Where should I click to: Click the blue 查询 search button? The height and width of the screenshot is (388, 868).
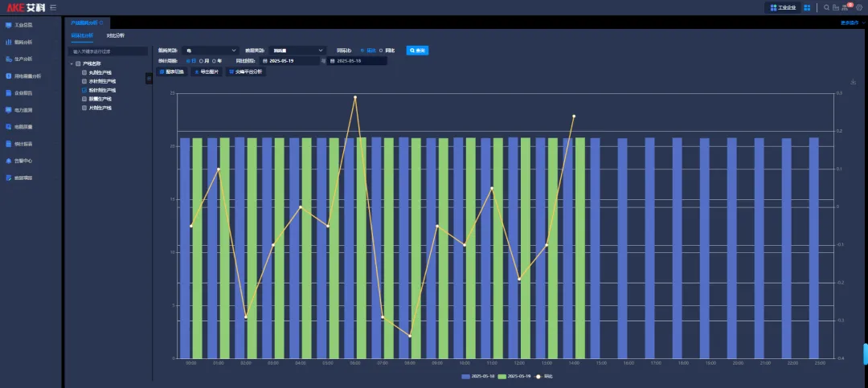click(417, 50)
